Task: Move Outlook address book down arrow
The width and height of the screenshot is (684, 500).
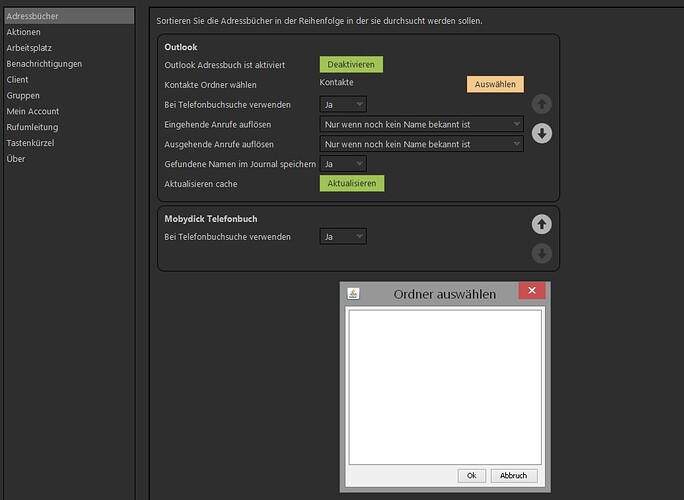Action: (542, 134)
